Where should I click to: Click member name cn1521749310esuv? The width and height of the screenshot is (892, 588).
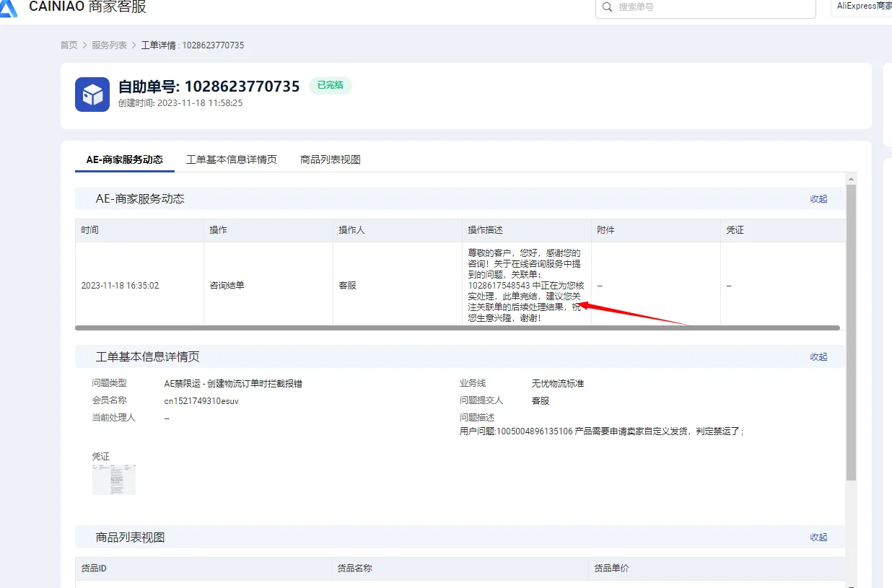(x=201, y=401)
